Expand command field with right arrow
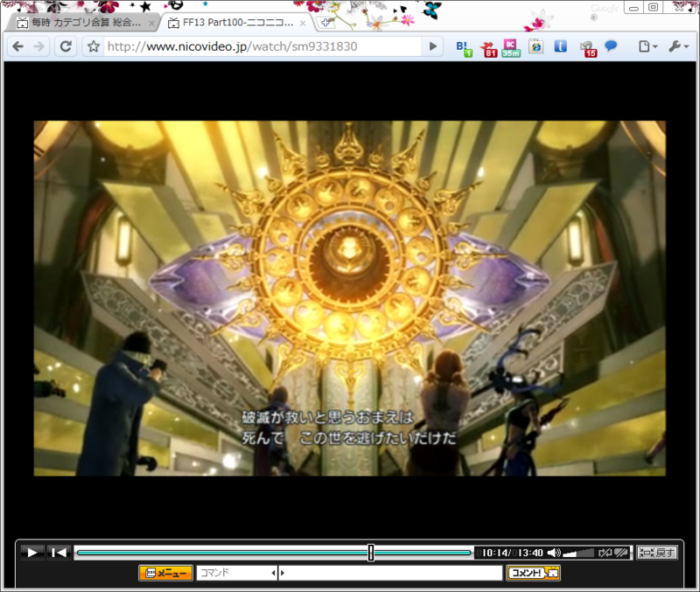This screenshot has width=700, height=592. [x=282, y=573]
